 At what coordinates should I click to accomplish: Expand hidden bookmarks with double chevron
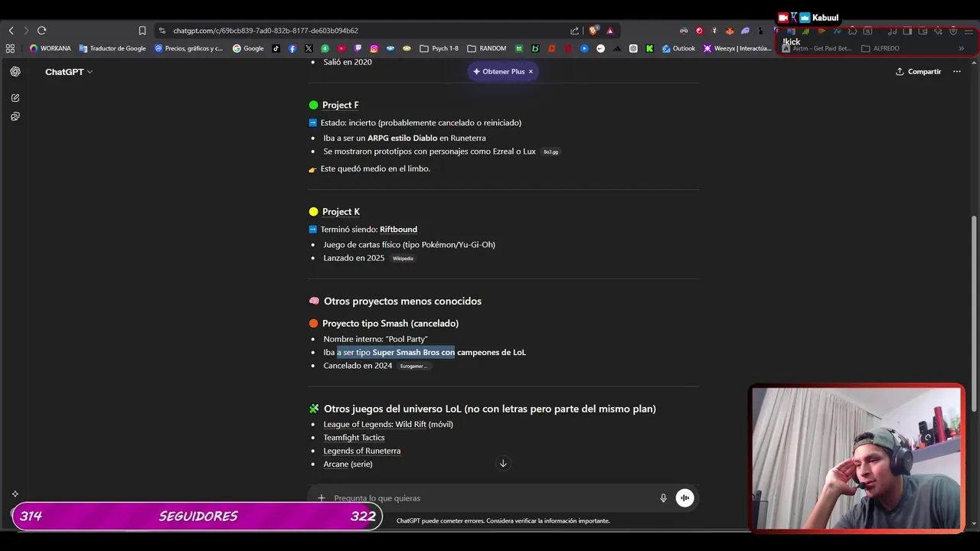[x=961, y=48]
